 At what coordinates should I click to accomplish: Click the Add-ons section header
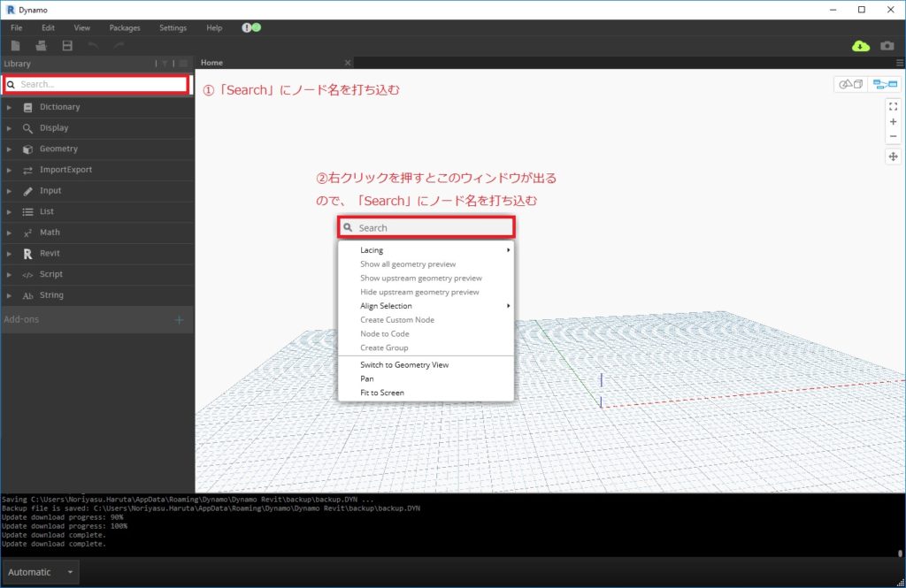click(x=96, y=319)
